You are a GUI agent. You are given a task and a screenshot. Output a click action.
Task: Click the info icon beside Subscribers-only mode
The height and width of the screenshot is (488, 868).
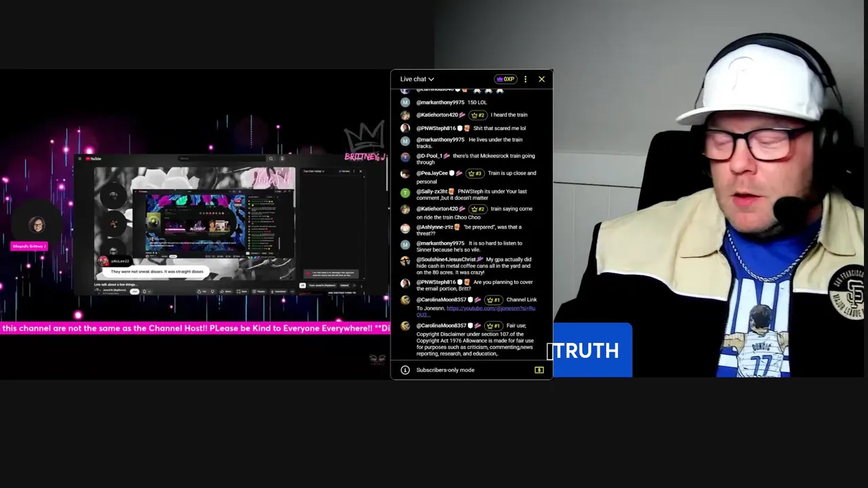[x=405, y=370]
